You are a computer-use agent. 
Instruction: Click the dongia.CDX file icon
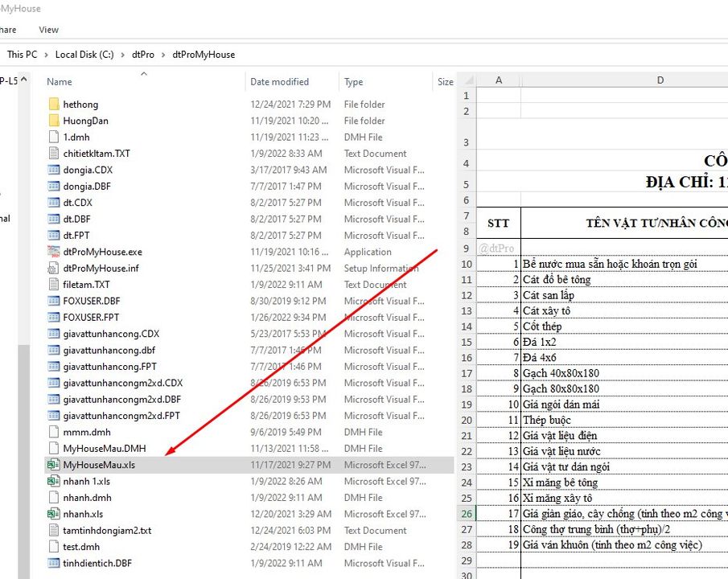(x=54, y=170)
